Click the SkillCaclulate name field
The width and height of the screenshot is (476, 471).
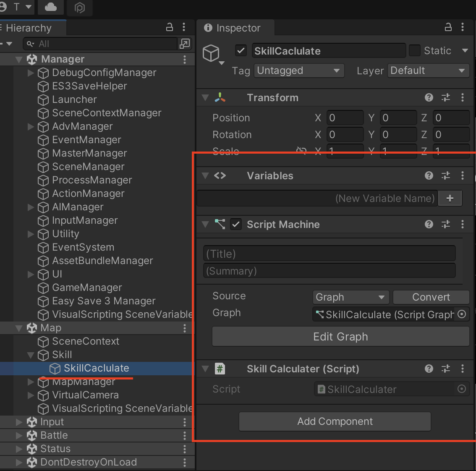[x=329, y=51]
